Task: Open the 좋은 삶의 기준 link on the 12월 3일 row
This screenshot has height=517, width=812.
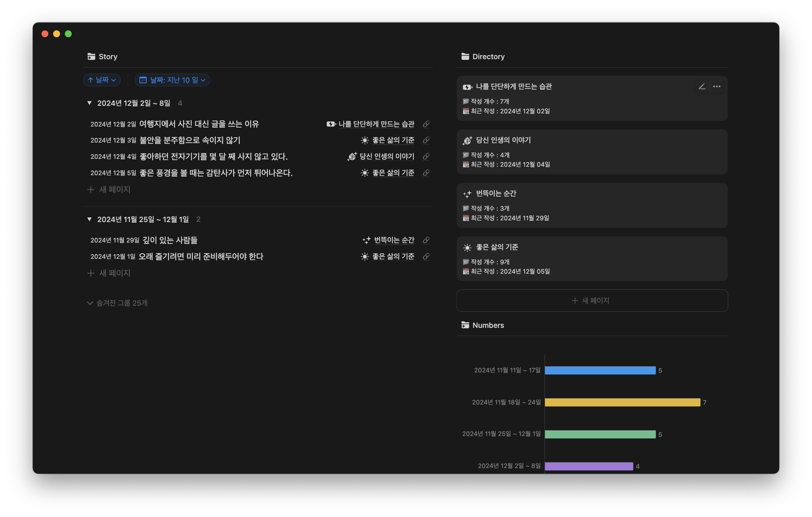Action: [x=393, y=140]
